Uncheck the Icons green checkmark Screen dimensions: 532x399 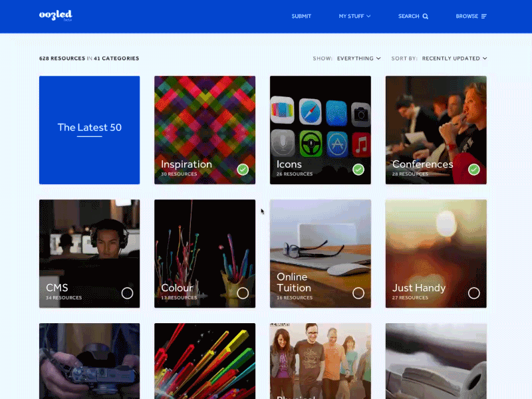tap(358, 170)
